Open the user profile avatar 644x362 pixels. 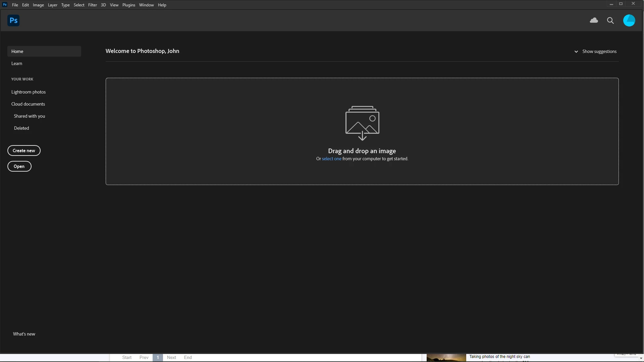tap(629, 20)
